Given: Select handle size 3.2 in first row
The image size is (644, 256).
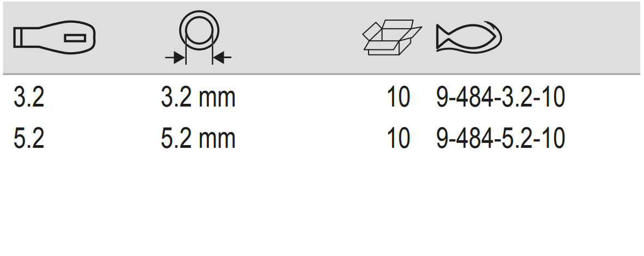Looking at the screenshot, I should pyautogui.click(x=29, y=98).
